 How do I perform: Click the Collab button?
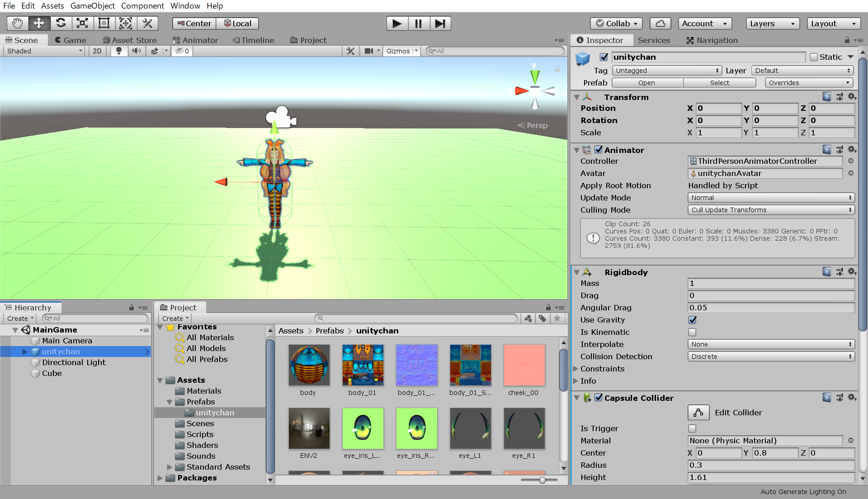(x=617, y=24)
